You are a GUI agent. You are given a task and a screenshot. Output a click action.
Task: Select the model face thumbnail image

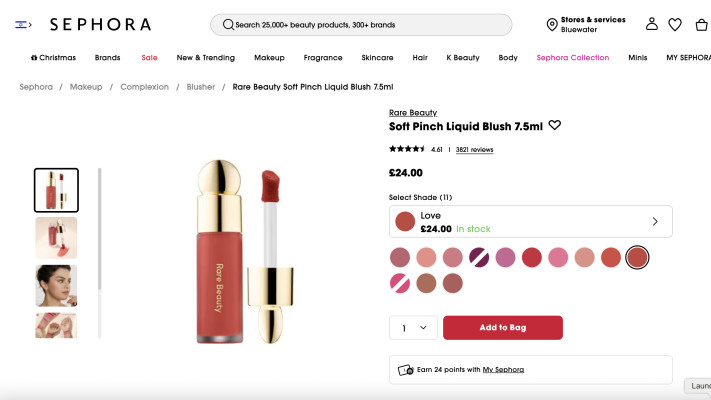point(56,285)
